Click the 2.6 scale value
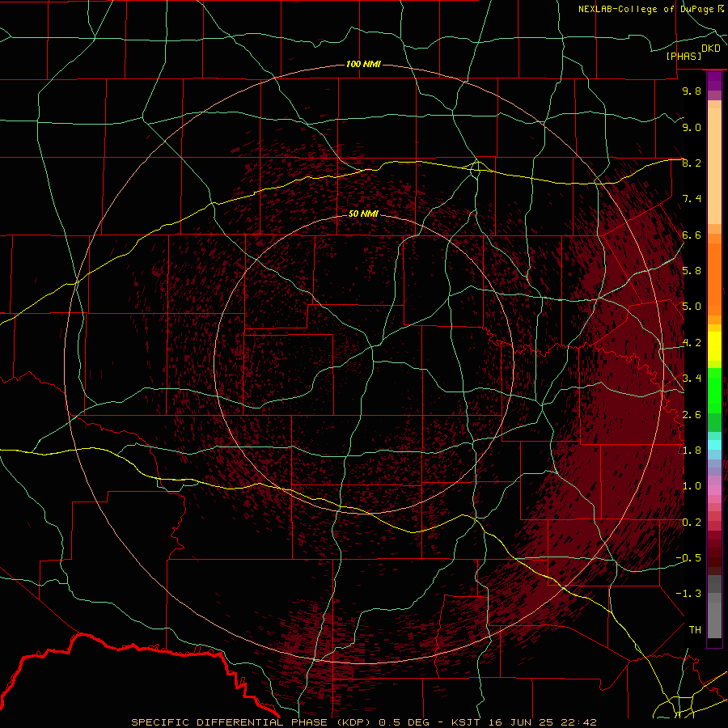Screen dimensions: 728x728 (x=692, y=415)
